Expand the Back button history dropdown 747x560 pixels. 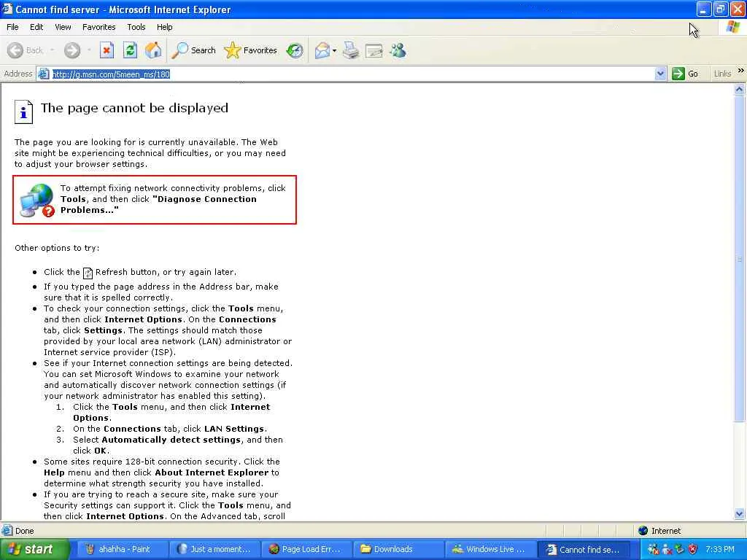coord(52,50)
